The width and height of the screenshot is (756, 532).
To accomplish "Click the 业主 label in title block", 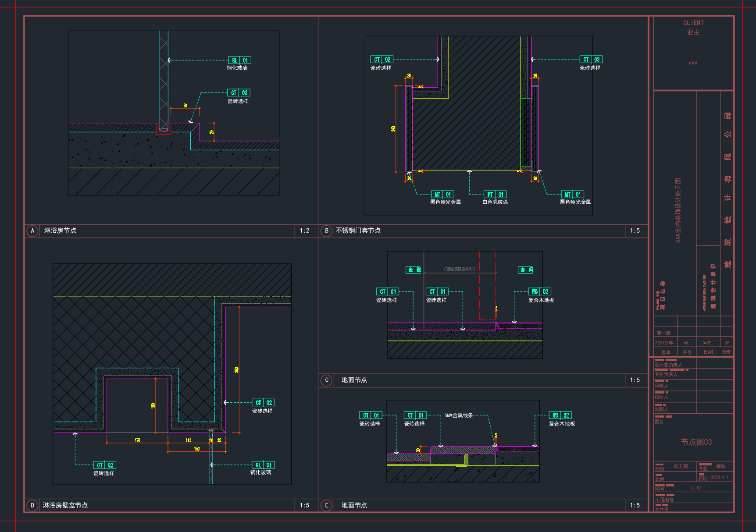I will coord(693,32).
